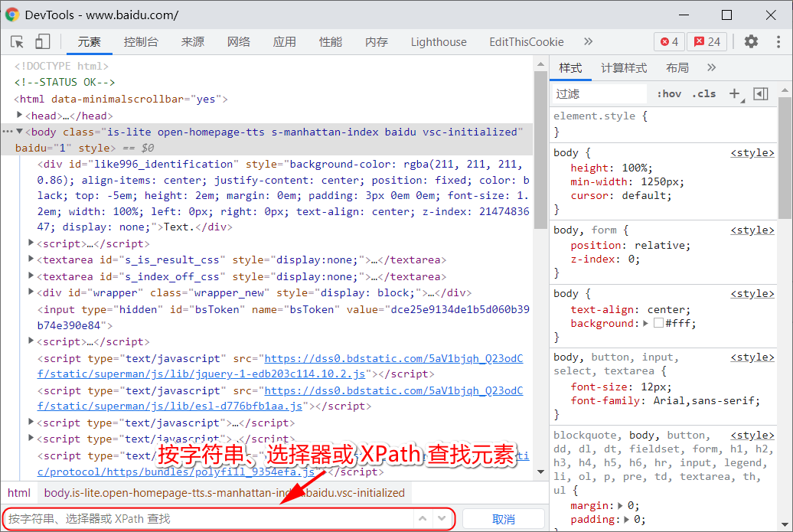The height and width of the screenshot is (532, 793).
Task: Add a new style rule with plus icon
Action: 735,93
